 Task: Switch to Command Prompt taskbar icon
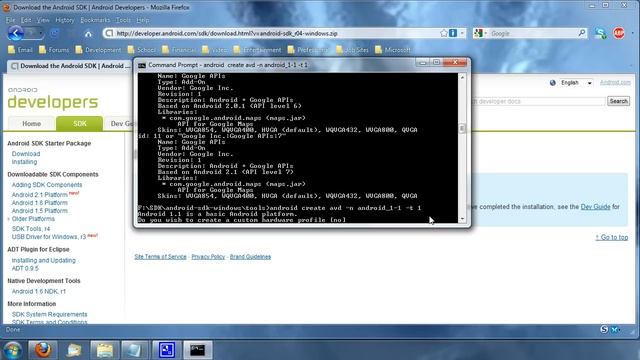point(198,350)
